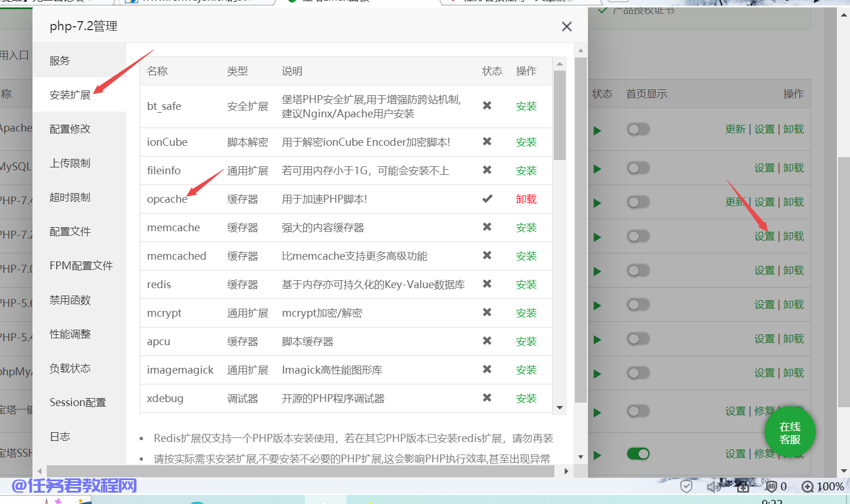
Task: Click 设置 in the PHP-7.2 background row
Action: (765, 236)
